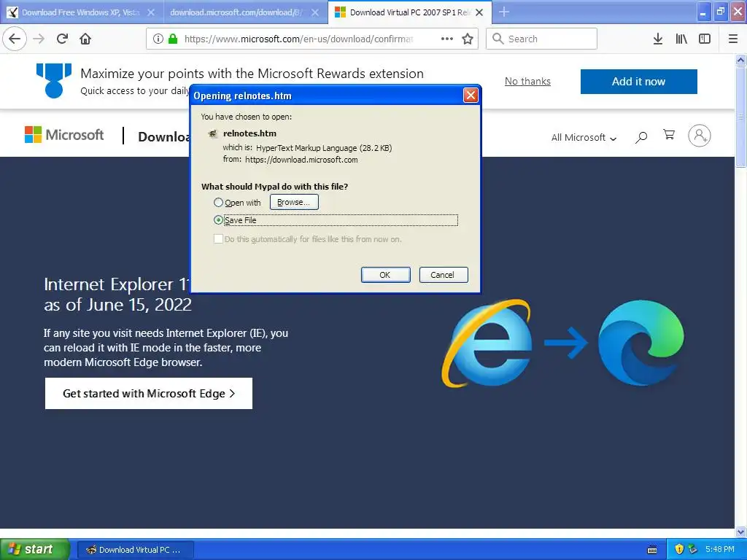This screenshot has height=560, width=747.
Task: Click the relnotes.htm filename in dialog
Action: 249,133
